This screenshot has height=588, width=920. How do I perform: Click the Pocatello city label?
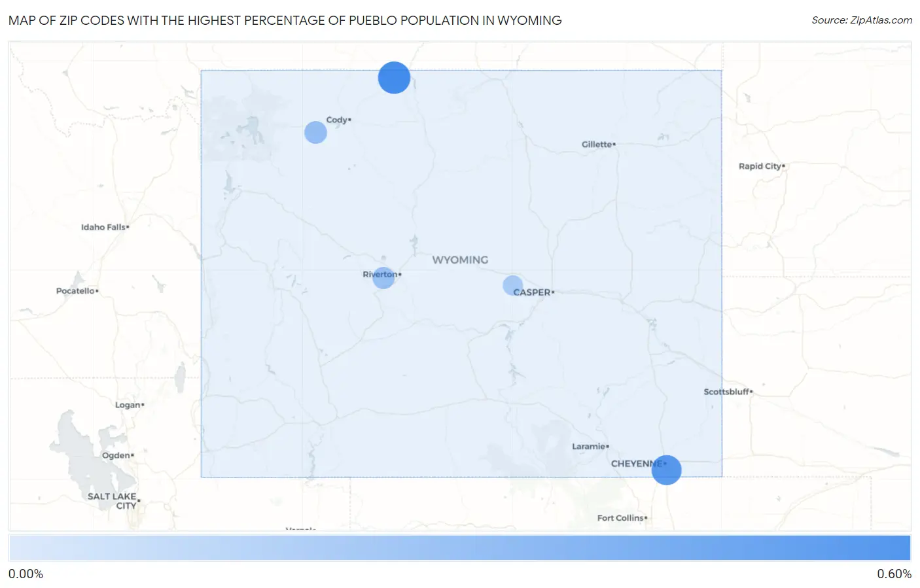tap(77, 290)
